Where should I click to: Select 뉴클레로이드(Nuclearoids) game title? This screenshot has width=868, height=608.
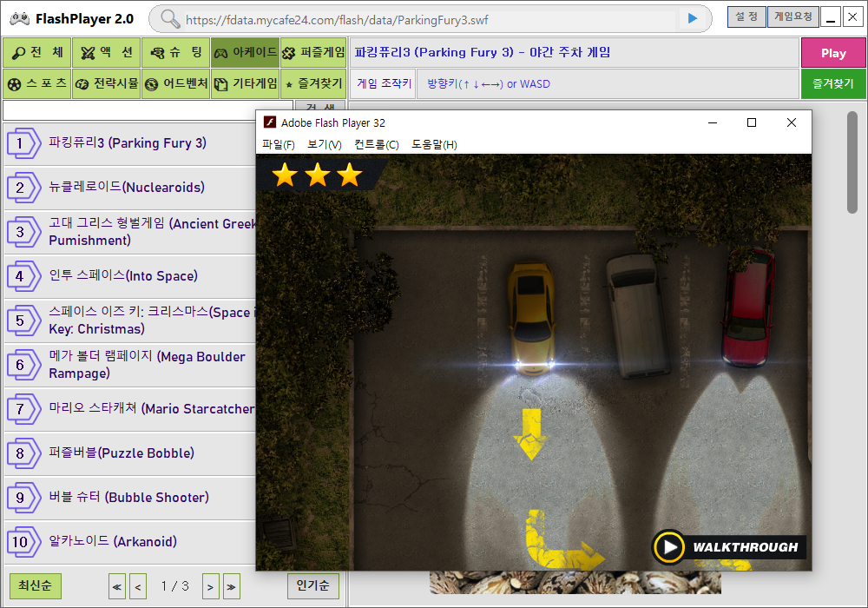pyautogui.click(x=126, y=187)
